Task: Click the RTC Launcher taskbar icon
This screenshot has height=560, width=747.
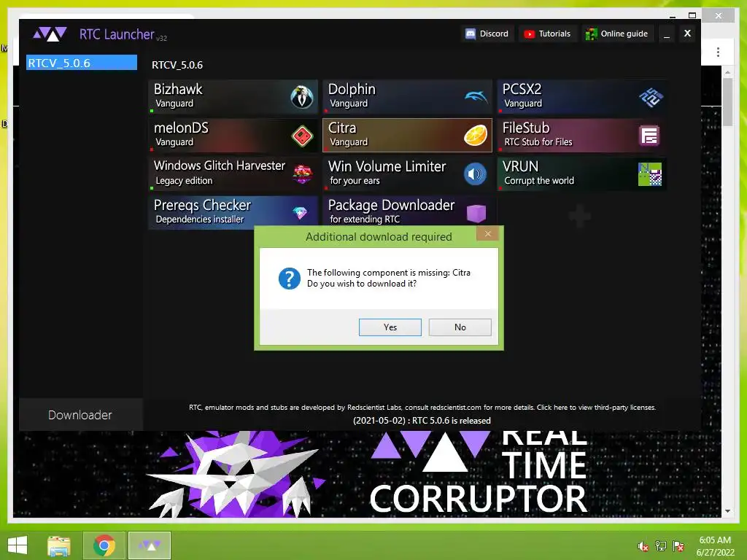Action: point(150,545)
